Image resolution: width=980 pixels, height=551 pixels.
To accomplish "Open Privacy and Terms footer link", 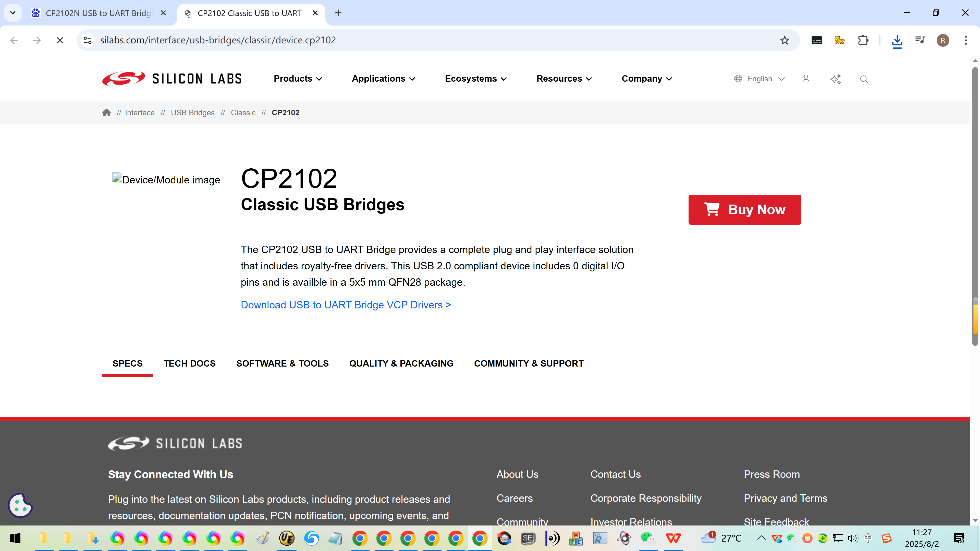I will coord(786,498).
